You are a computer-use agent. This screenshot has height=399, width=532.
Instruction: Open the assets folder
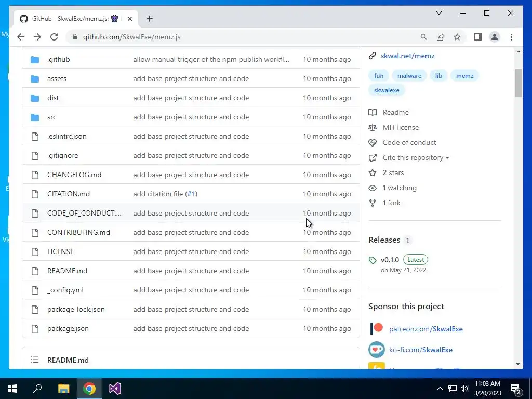click(x=57, y=79)
